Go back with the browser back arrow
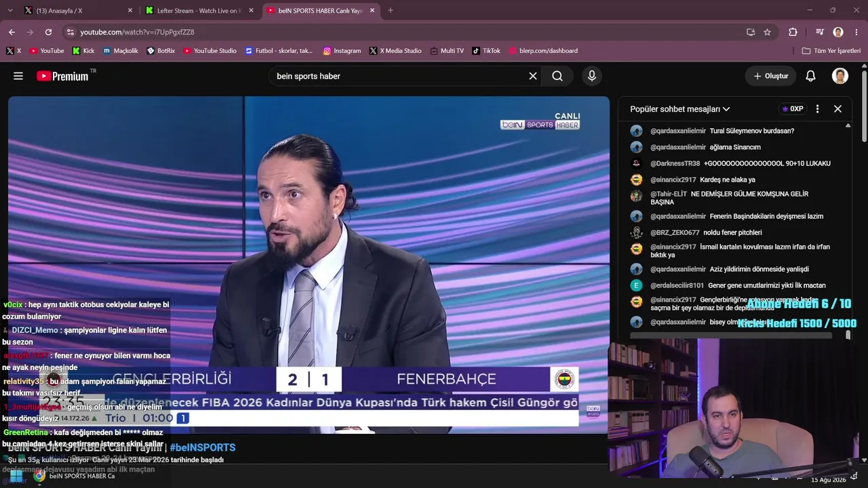Image resolution: width=868 pixels, height=488 pixels. (12, 32)
